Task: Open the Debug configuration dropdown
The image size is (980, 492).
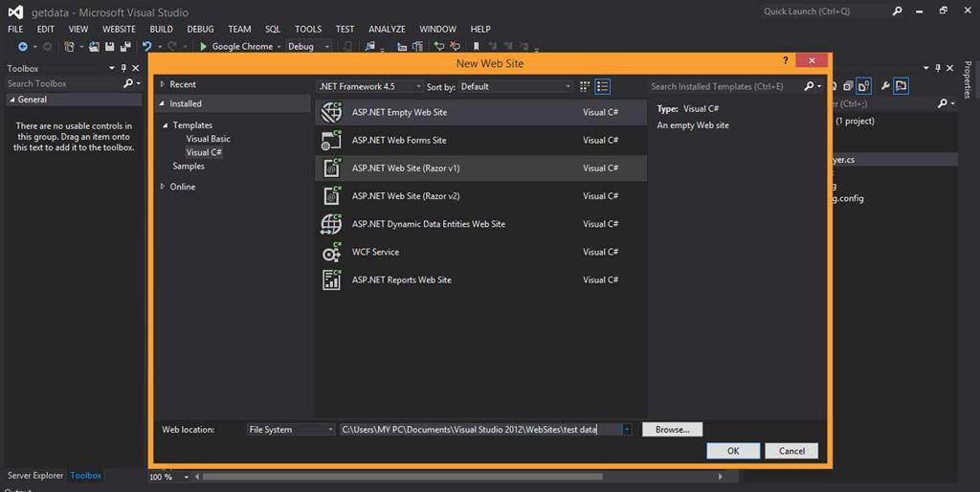Action: pyautogui.click(x=308, y=46)
